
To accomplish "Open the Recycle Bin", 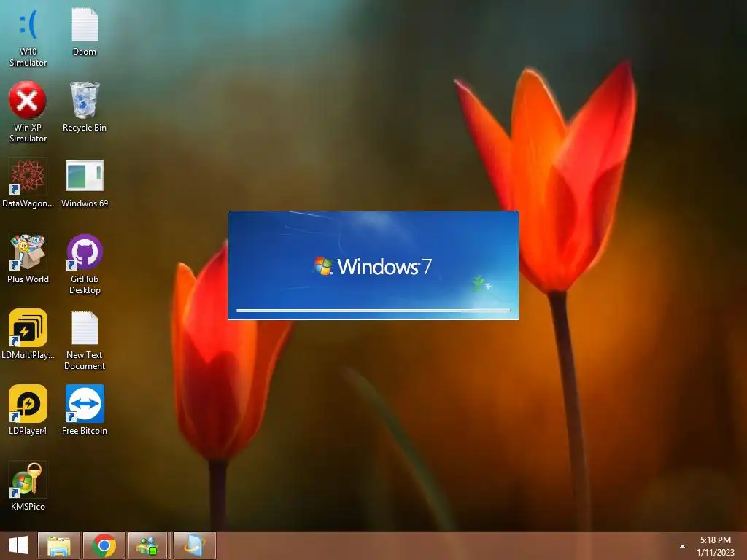I will click(x=85, y=107).
